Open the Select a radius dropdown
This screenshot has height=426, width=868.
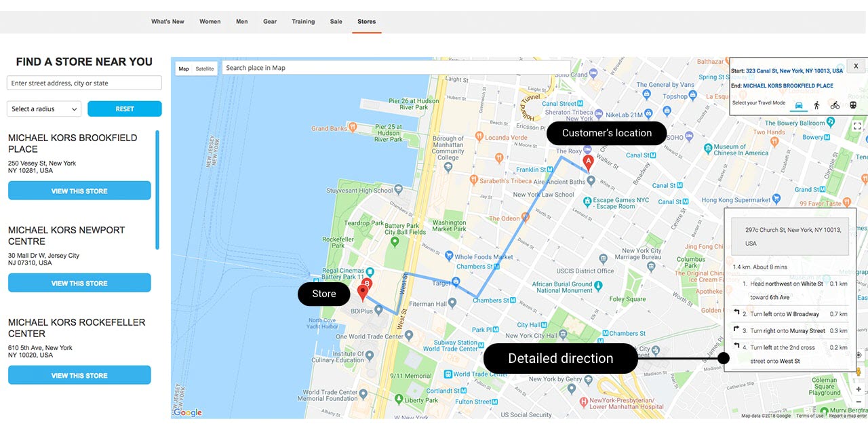pyautogui.click(x=44, y=109)
